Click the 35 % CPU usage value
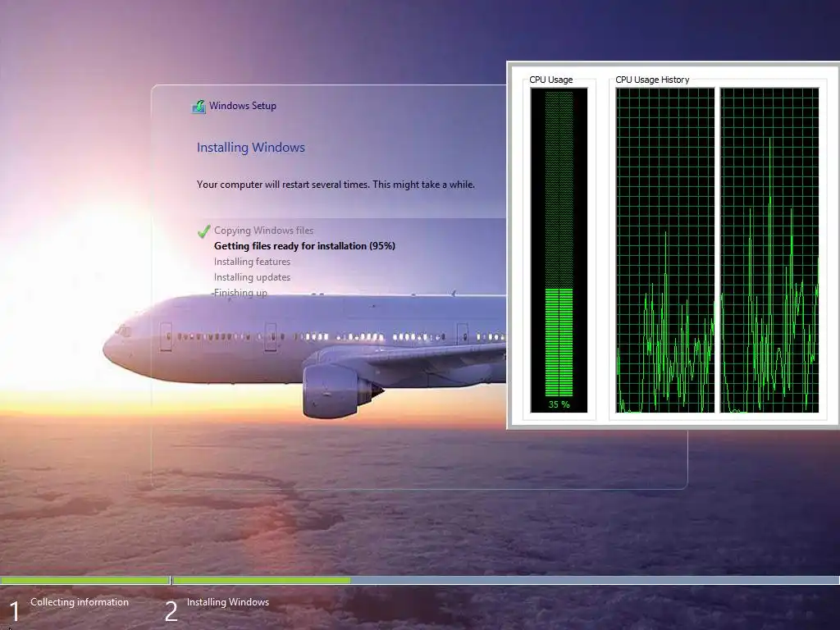840x630 pixels. (x=559, y=404)
